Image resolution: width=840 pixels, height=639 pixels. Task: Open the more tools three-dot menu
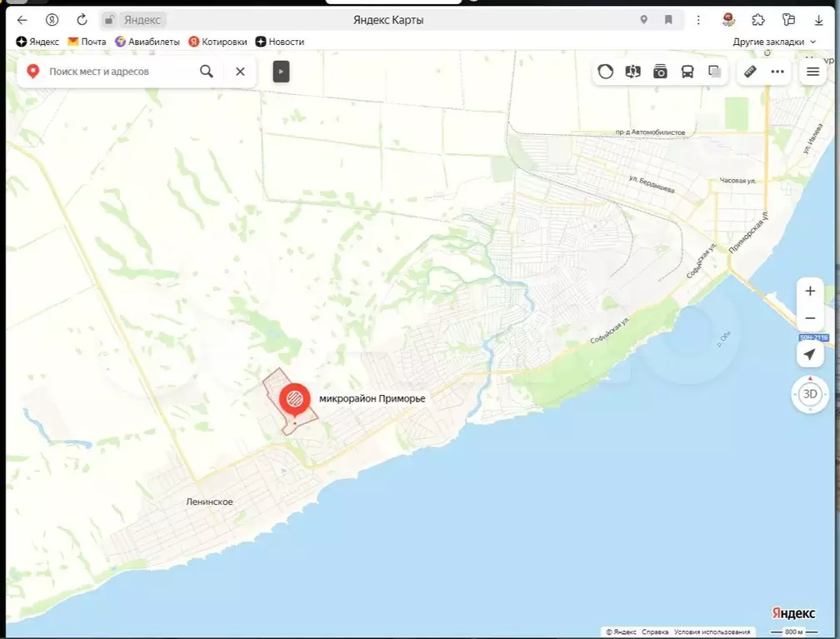(777, 72)
